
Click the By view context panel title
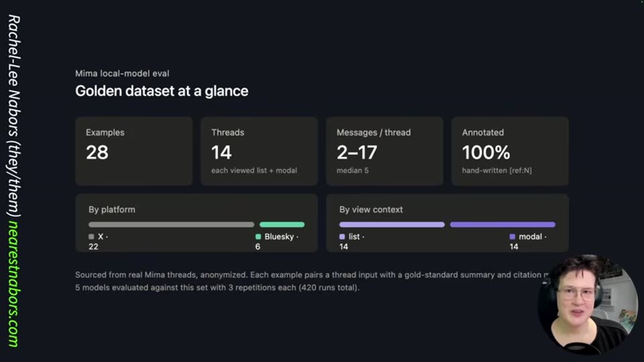click(371, 209)
